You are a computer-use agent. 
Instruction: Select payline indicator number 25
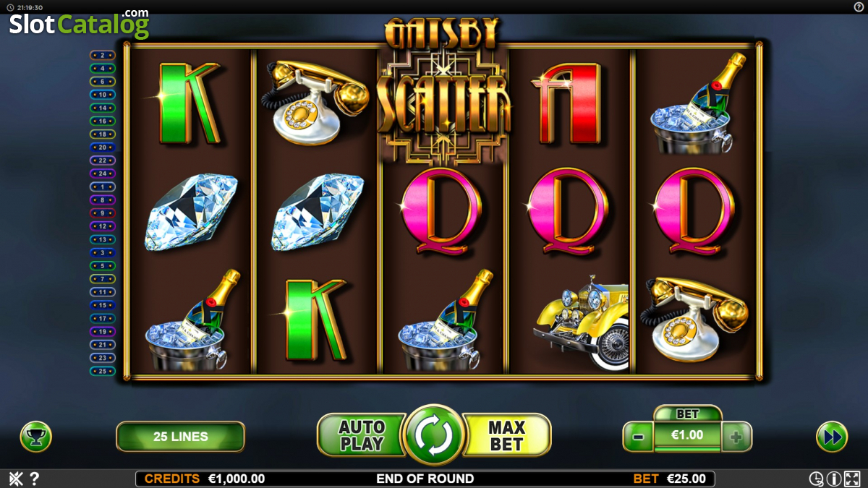coord(102,371)
